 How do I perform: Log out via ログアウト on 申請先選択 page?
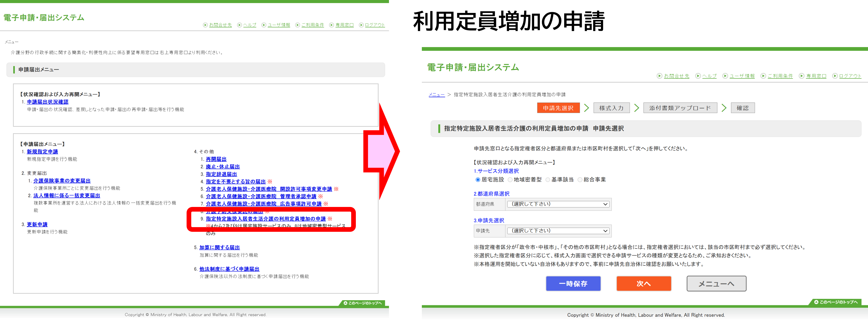click(850, 76)
